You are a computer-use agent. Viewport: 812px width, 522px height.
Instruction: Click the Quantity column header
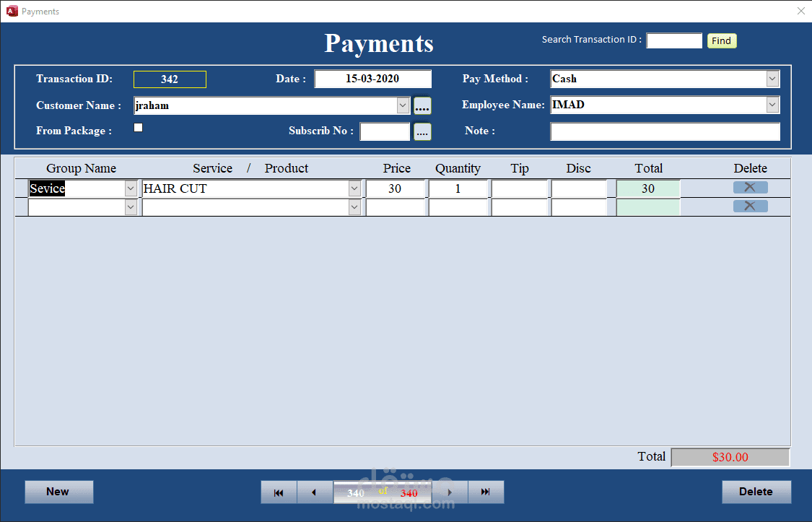click(458, 168)
